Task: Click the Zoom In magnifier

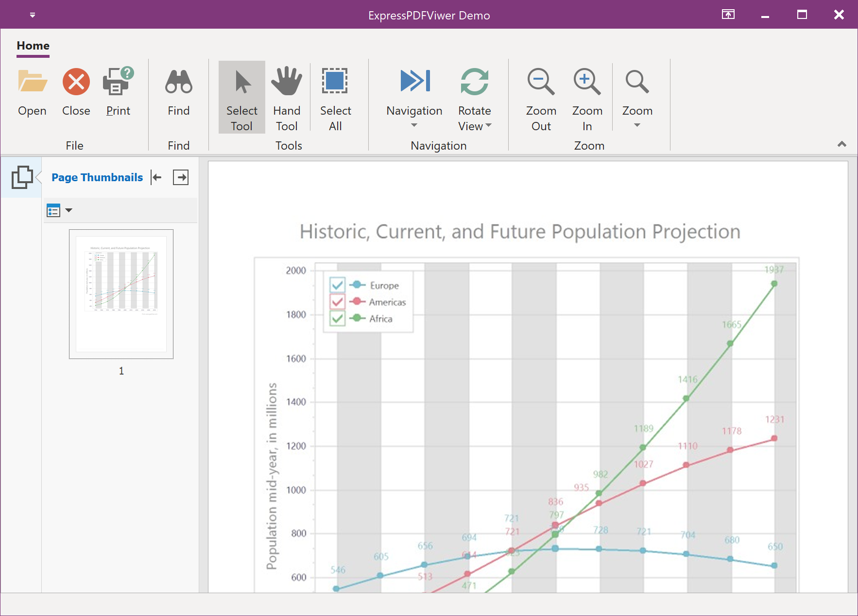Action: click(x=587, y=82)
